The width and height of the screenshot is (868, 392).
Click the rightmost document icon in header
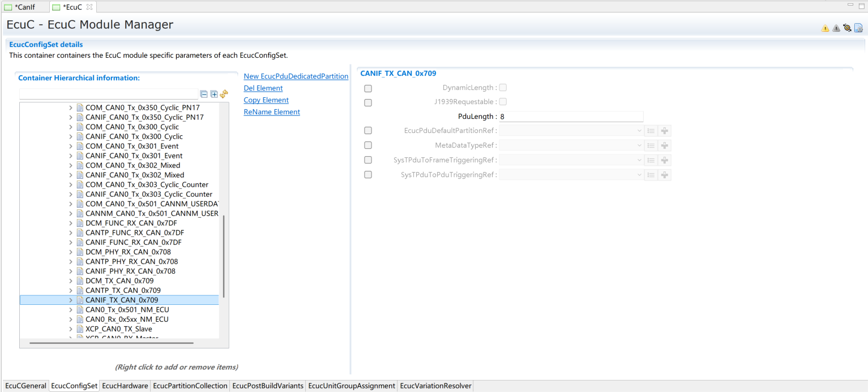858,28
